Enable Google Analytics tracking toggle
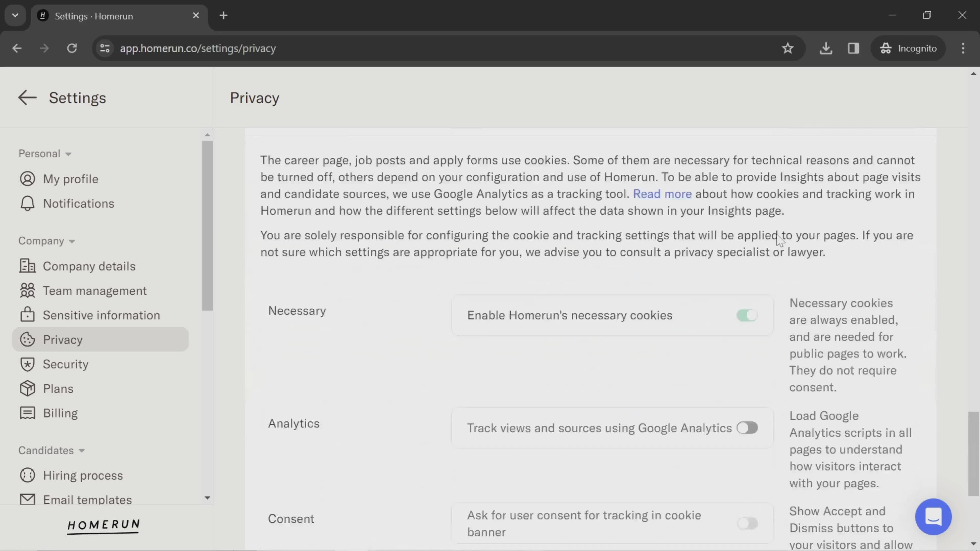Viewport: 980px width, 551px height. click(x=747, y=428)
